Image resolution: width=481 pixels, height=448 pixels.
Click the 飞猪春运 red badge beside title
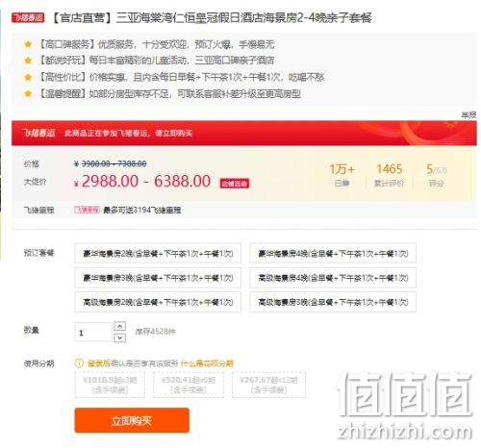28,17
